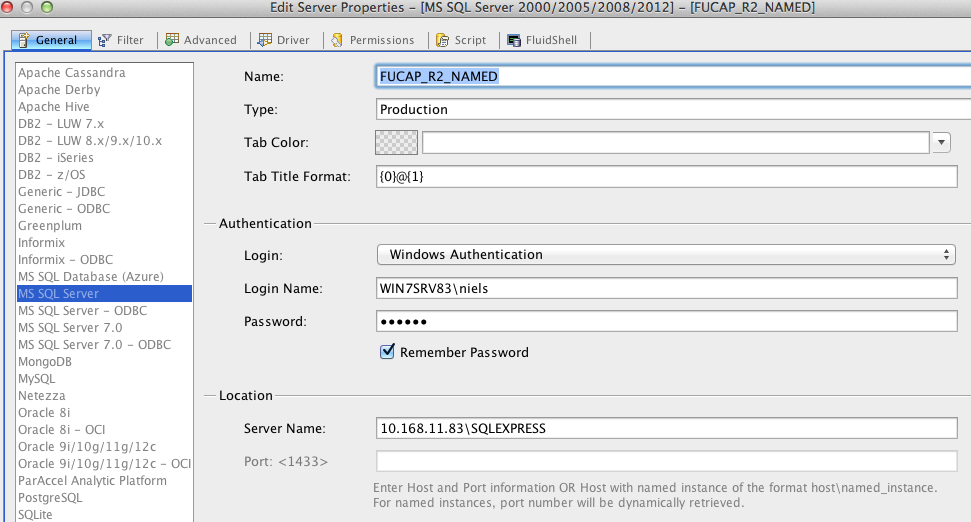Click the Login Name field

click(666, 288)
